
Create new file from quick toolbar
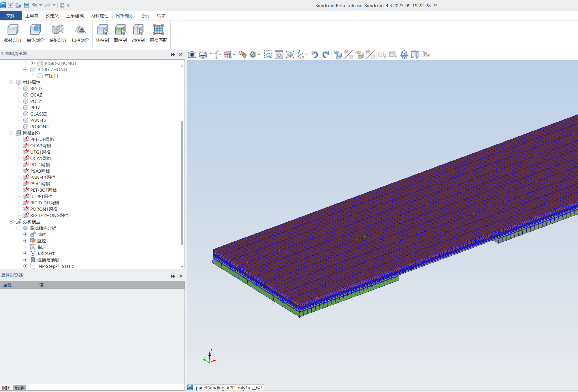[x=10, y=5]
